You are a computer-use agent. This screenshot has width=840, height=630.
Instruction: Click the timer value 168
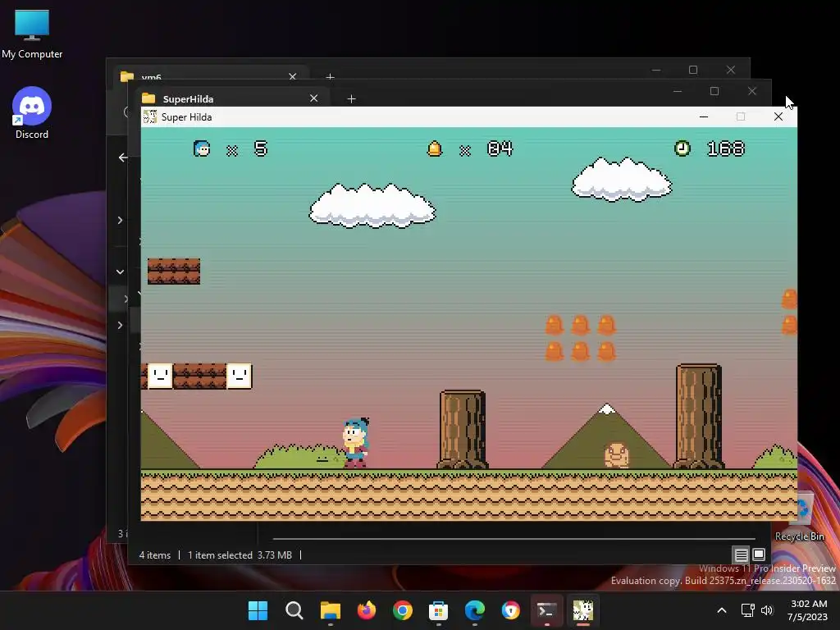click(x=726, y=148)
